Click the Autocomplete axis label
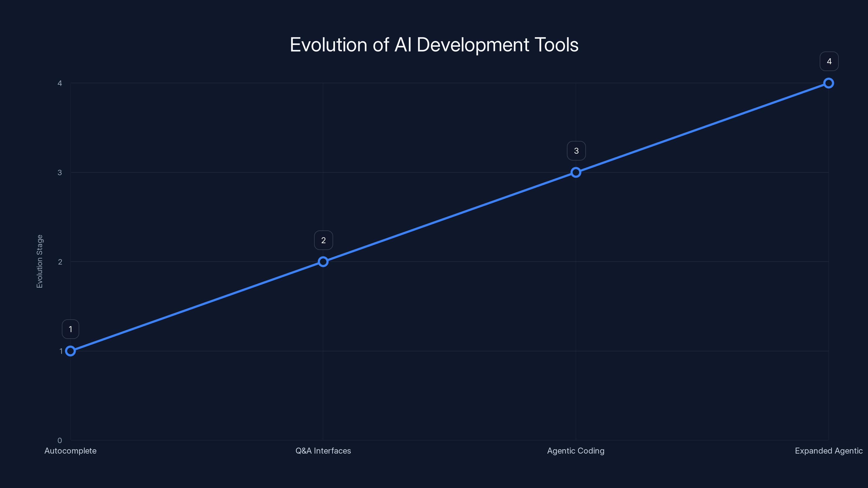The image size is (868, 488). tap(70, 451)
